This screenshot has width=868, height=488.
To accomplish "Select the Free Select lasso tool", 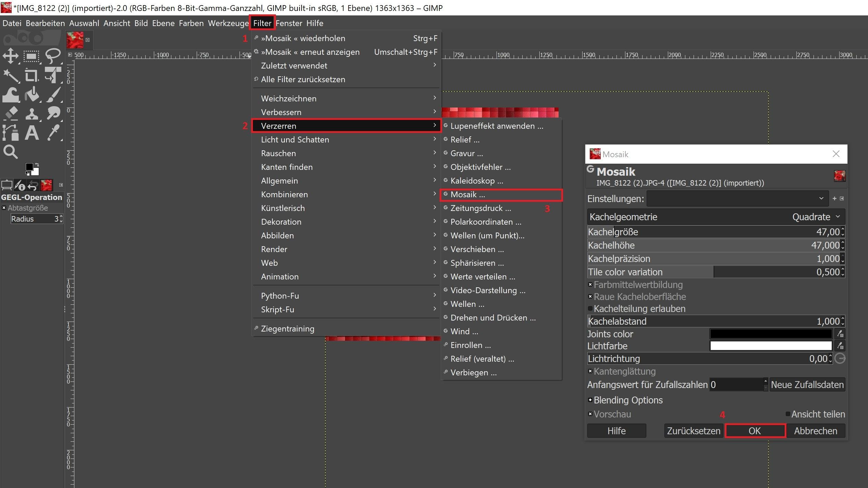I will pos(53,56).
